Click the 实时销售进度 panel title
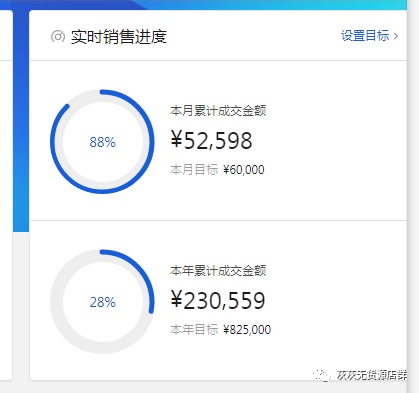The width and height of the screenshot is (419, 393). (x=118, y=36)
